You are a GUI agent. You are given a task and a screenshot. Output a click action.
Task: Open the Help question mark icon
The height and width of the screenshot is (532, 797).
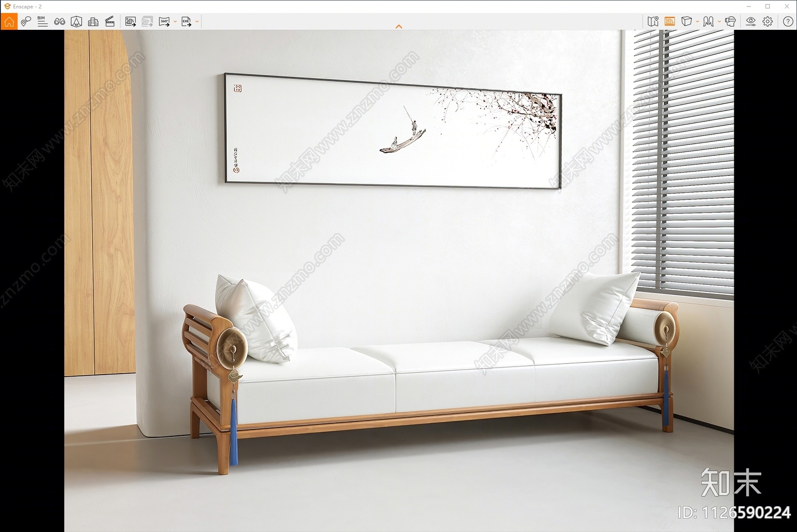click(788, 21)
